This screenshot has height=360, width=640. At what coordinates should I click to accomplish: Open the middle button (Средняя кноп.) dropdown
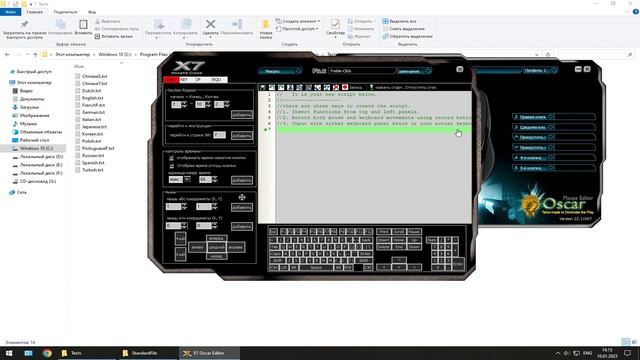click(x=533, y=127)
